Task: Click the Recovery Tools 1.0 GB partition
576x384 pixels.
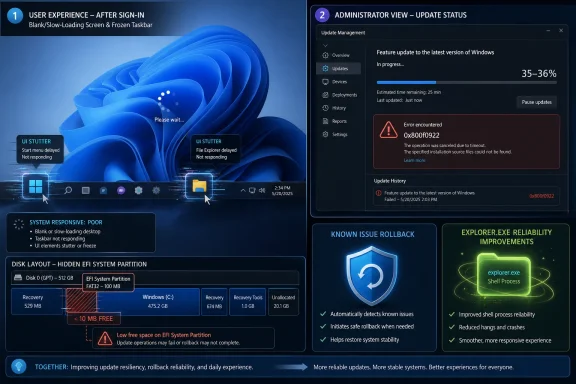Action: 248,302
